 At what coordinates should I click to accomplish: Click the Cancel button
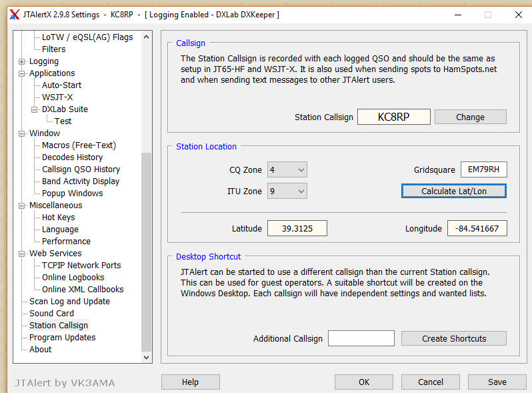coord(430,382)
